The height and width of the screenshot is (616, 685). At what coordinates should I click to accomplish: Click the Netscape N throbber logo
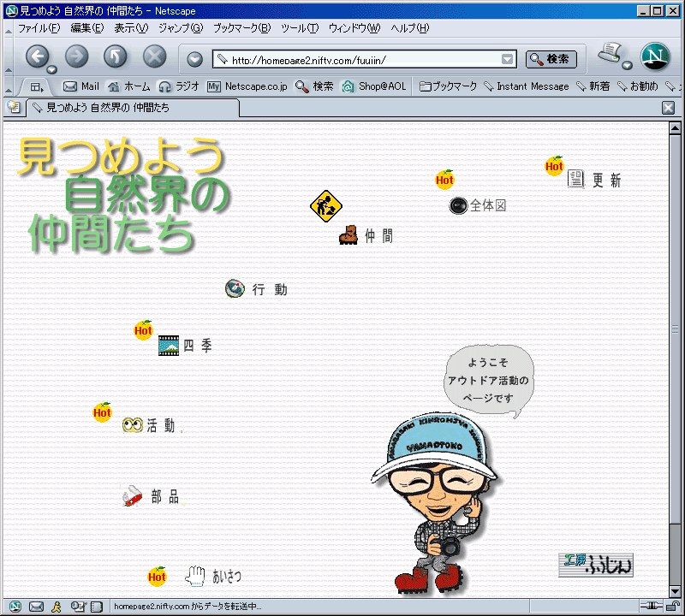coord(655,56)
